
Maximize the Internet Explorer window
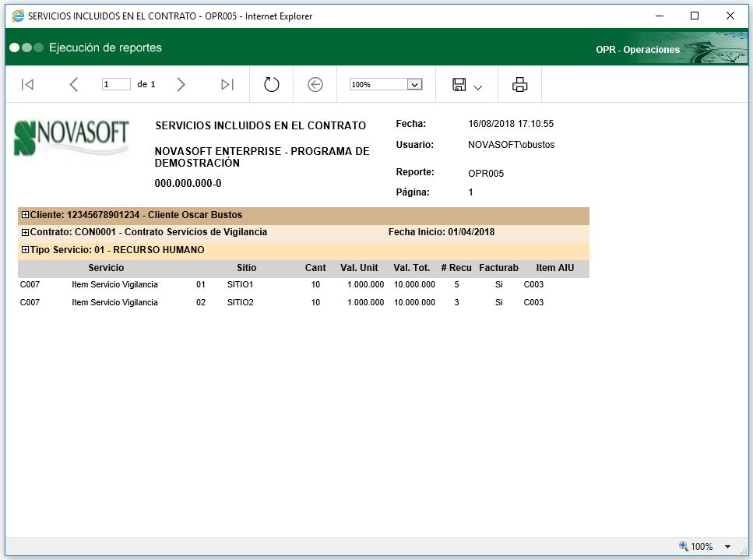695,16
